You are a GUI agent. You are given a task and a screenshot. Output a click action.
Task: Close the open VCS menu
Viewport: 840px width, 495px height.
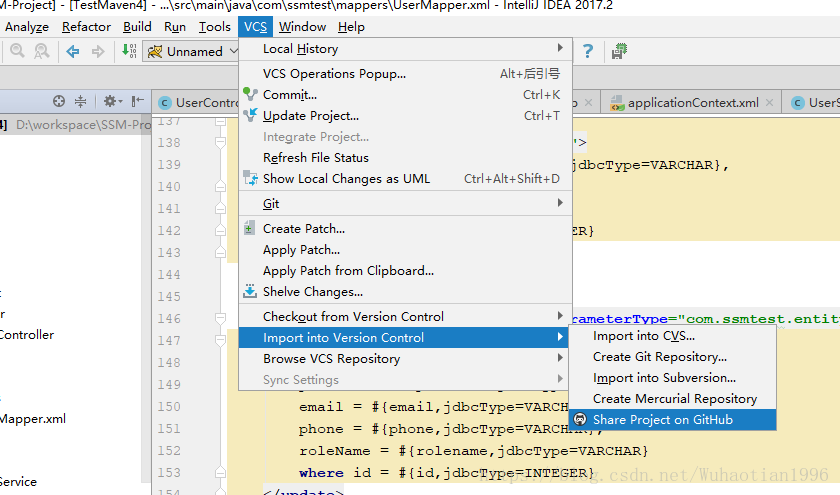[256, 27]
